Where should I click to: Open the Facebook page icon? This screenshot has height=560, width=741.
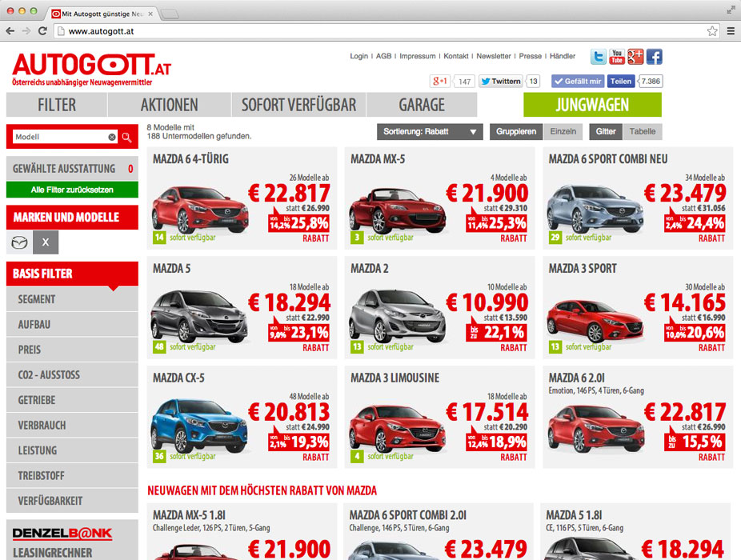(x=654, y=57)
